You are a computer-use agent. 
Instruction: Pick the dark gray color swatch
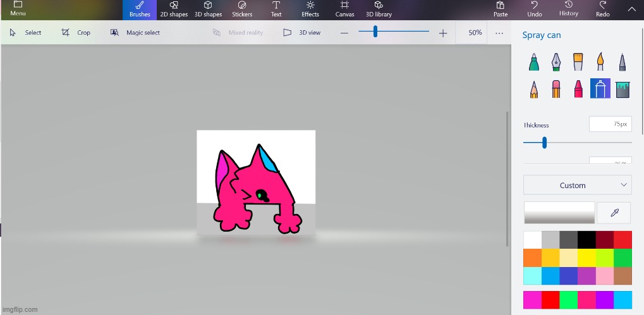pyautogui.click(x=568, y=239)
